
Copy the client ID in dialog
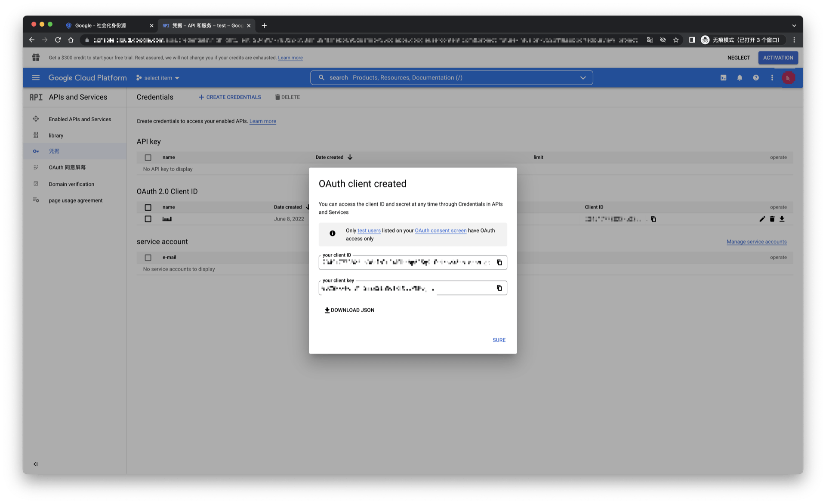(499, 262)
